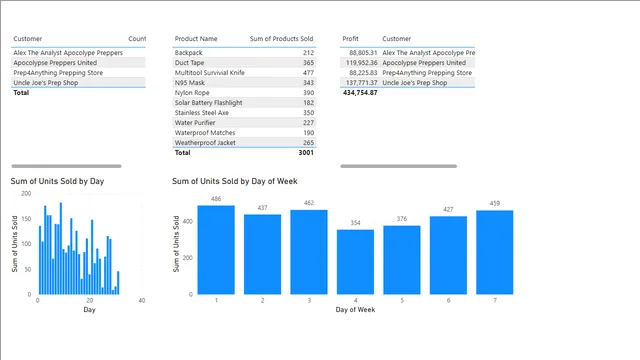Select the Stainless Steel Axe row
640x360 pixels.
click(244, 113)
